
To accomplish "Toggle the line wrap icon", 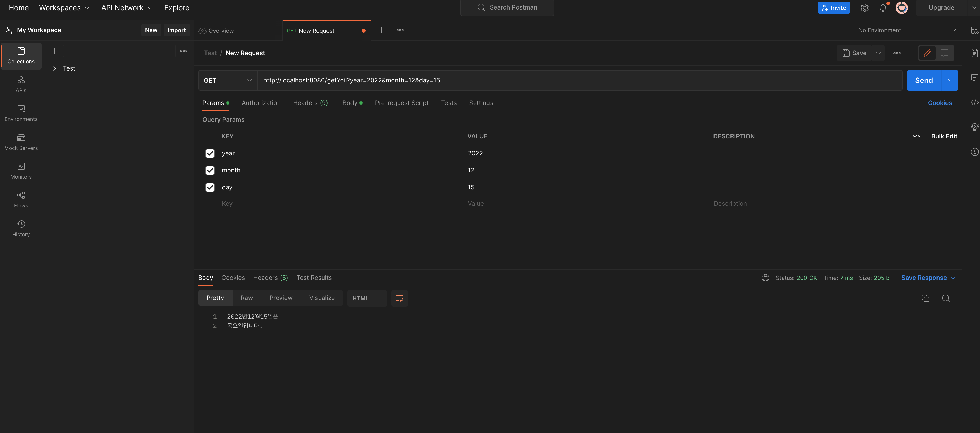I will pos(399,298).
